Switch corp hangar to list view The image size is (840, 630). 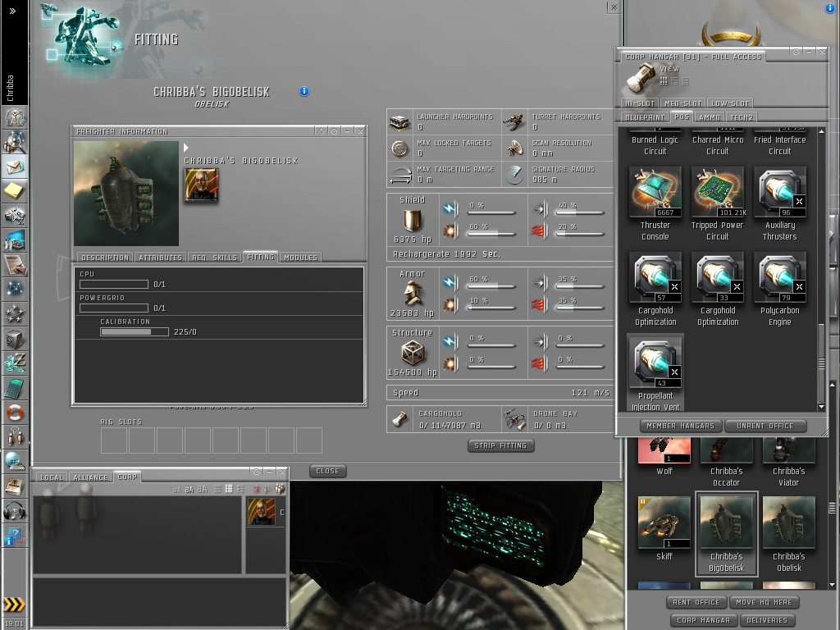(x=685, y=81)
